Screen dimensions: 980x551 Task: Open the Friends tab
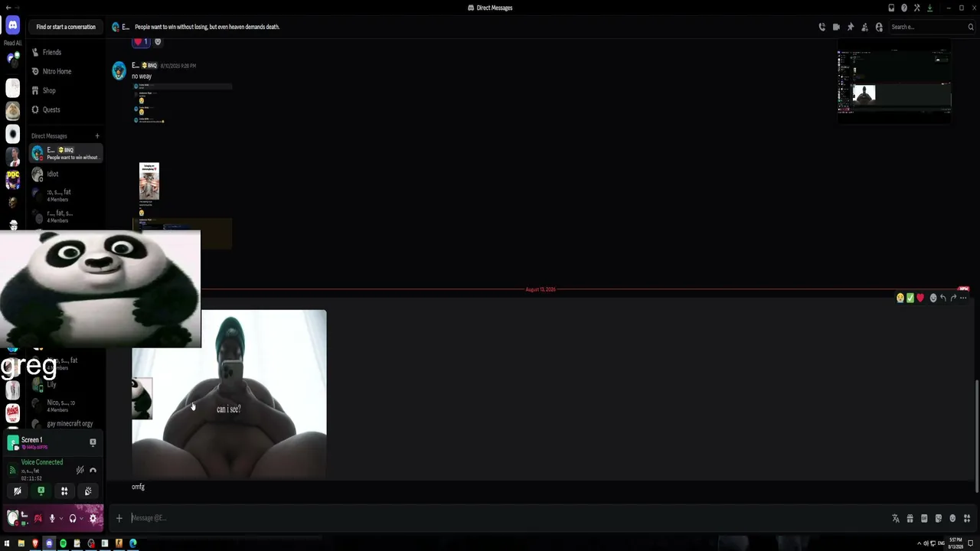(66, 52)
